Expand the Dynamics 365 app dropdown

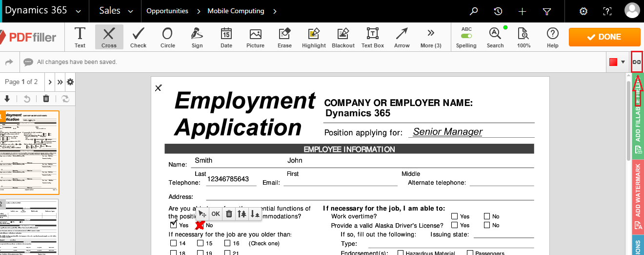(79, 11)
